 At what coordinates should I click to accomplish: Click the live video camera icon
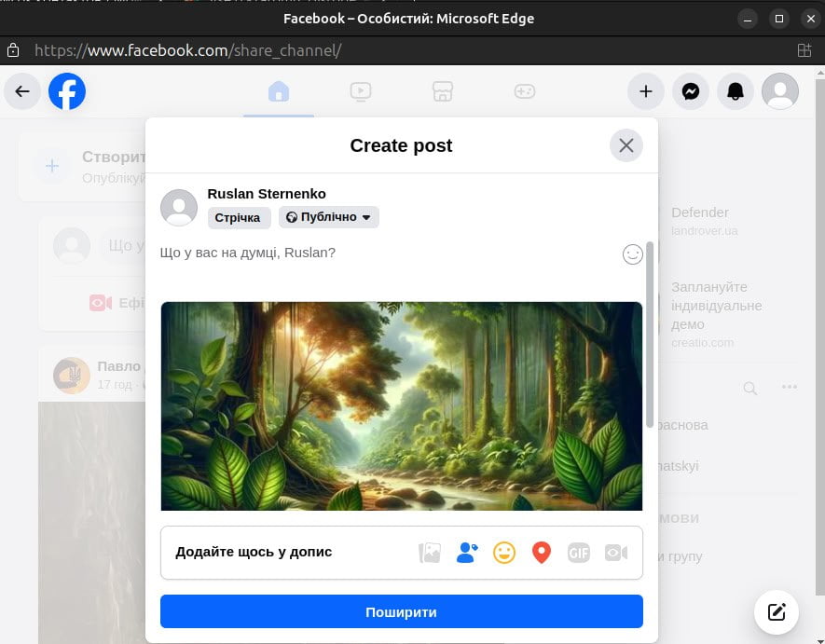pos(615,553)
